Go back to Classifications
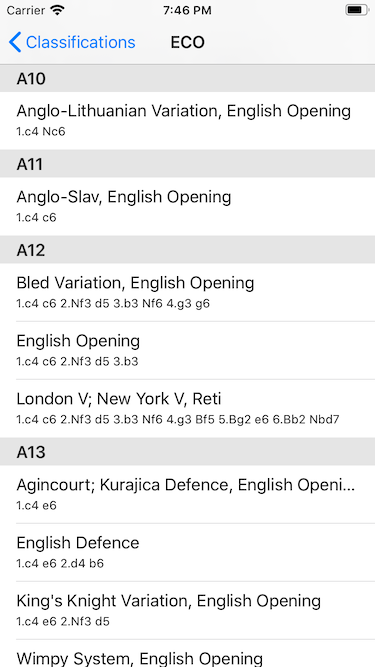The width and height of the screenshot is (375, 667). (x=72, y=43)
